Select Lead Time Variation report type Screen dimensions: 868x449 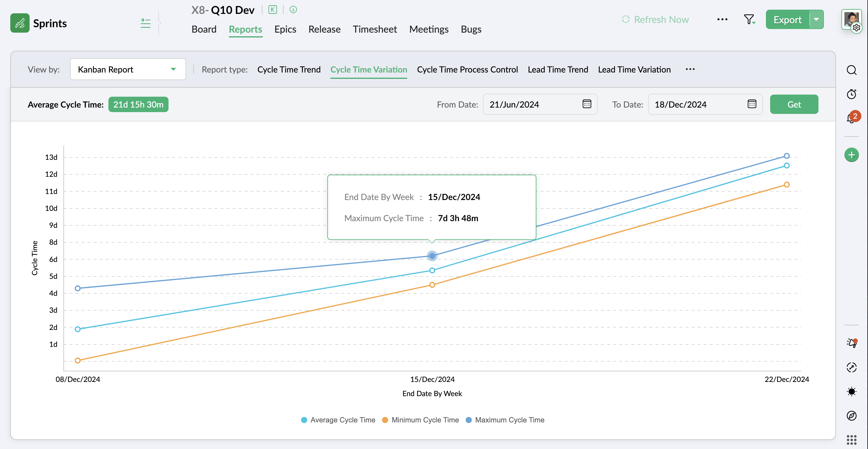tap(634, 69)
